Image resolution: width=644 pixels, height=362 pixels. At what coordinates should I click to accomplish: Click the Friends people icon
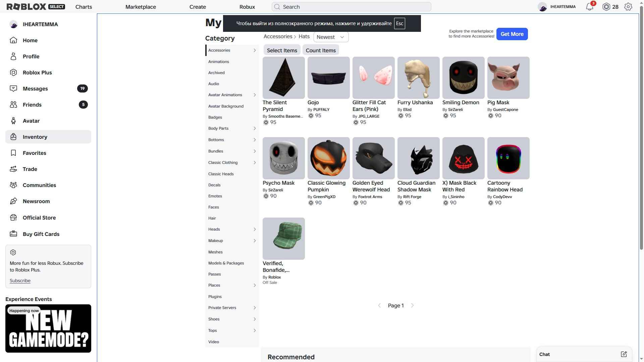pyautogui.click(x=13, y=105)
